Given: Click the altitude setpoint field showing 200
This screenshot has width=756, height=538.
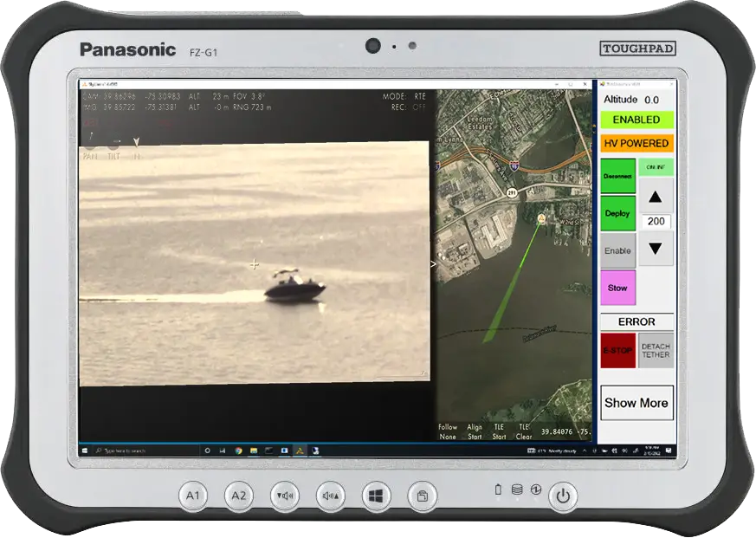Looking at the screenshot, I should pyautogui.click(x=656, y=222).
